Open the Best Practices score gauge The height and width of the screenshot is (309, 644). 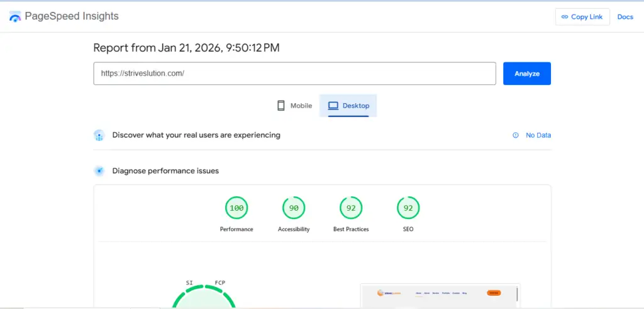click(x=351, y=207)
